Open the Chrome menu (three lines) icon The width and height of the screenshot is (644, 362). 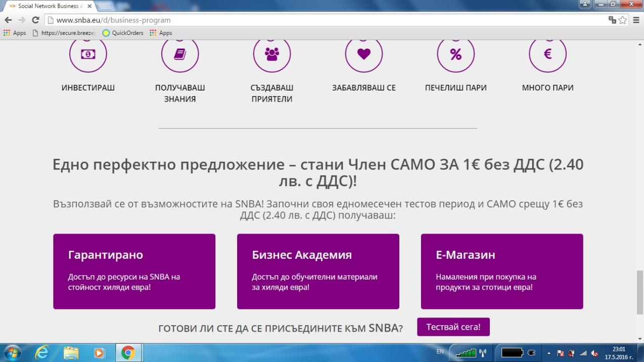[635, 20]
